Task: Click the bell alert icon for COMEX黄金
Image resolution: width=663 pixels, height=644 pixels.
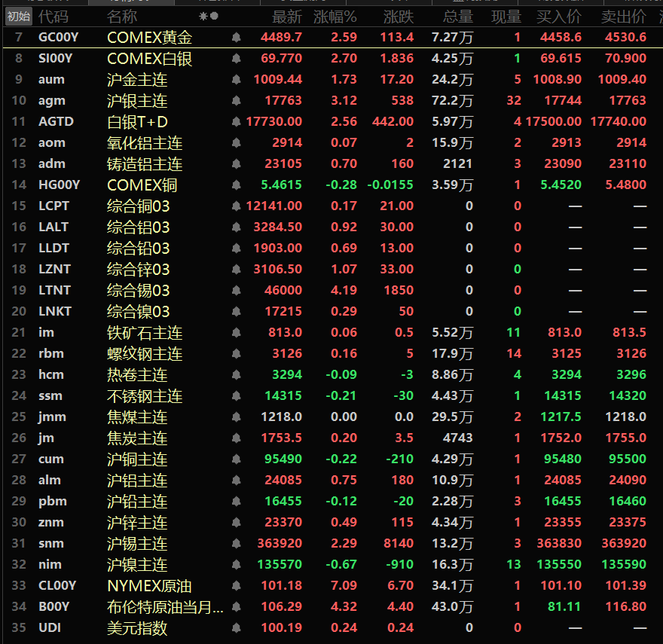Action: pos(237,38)
